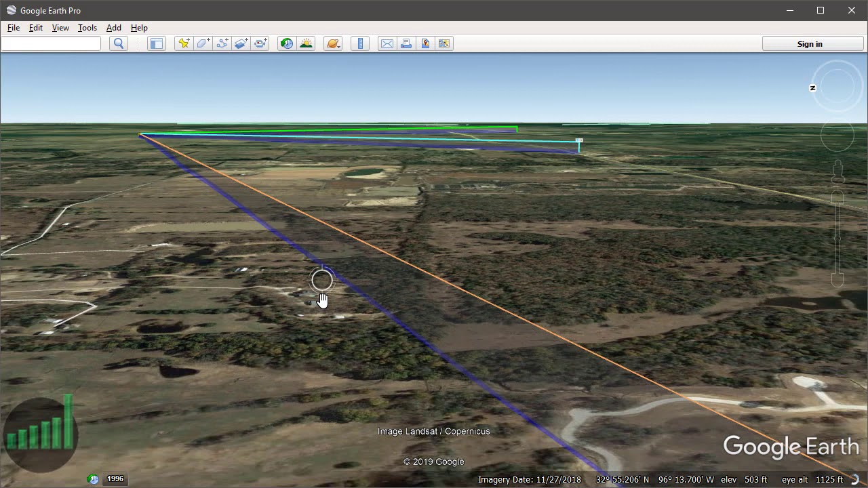Image resolution: width=868 pixels, height=488 pixels.
Task: Click the © 2019 Google copyright text
Action: click(434, 462)
